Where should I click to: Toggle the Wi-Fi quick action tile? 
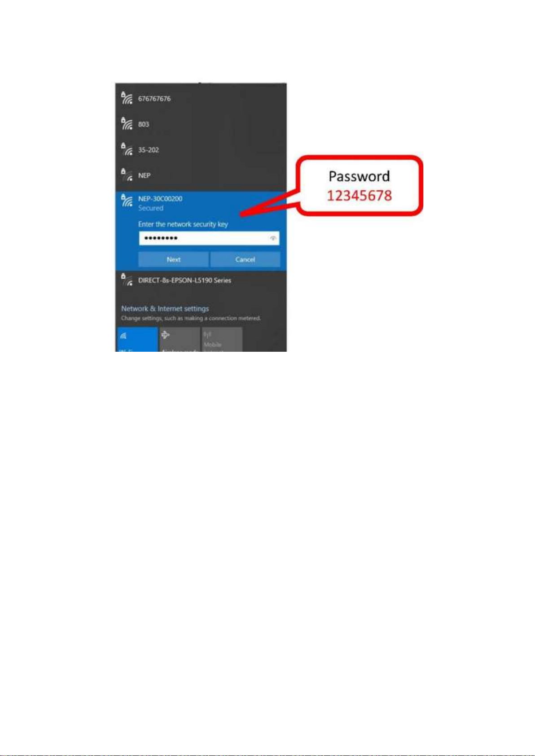click(x=137, y=339)
